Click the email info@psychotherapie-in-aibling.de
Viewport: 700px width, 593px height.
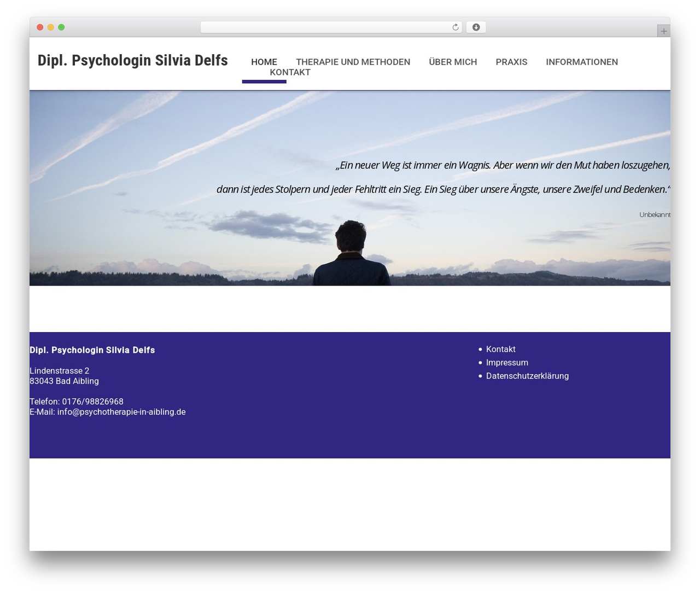121,412
